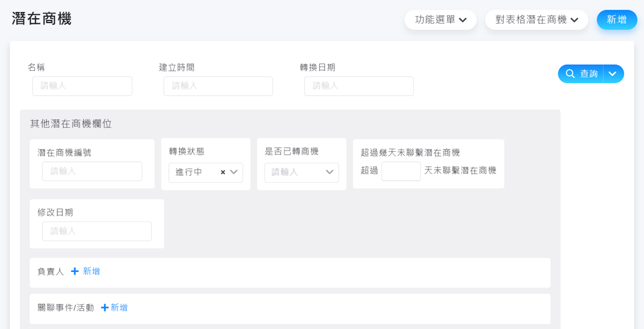The image size is (644, 329).
Task: Click the plus icon beside 關聯事件/活動
Action: (105, 308)
